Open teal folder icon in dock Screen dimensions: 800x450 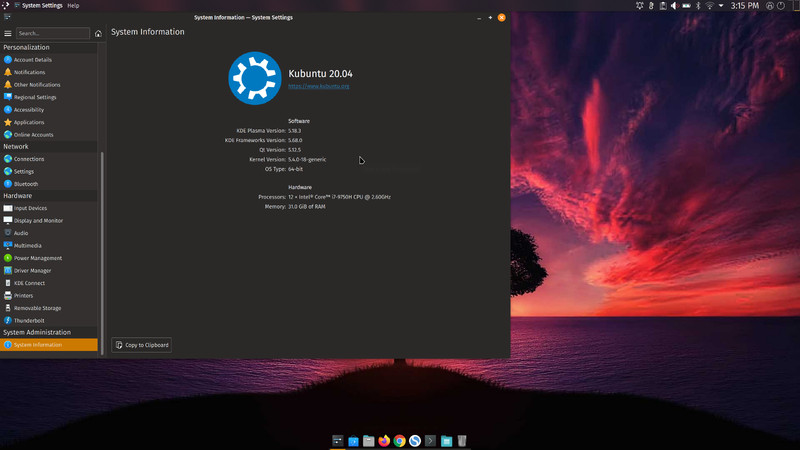click(x=446, y=441)
